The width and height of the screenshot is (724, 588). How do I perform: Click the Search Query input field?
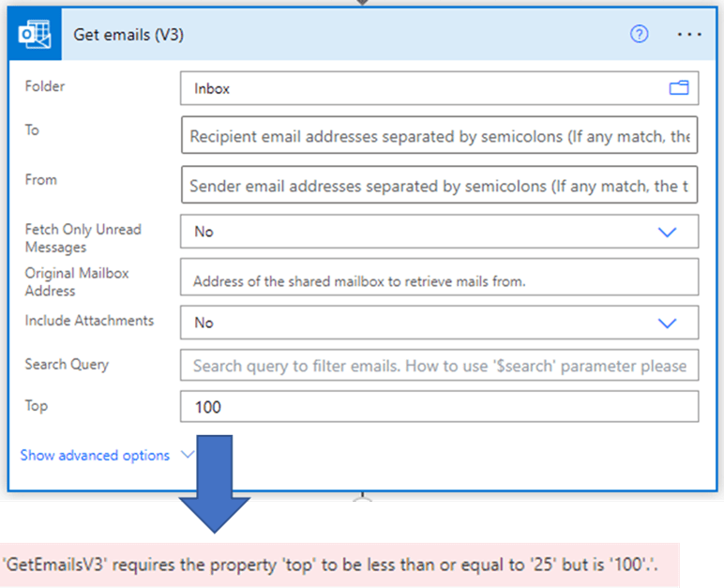pyautogui.click(x=439, y=366)
